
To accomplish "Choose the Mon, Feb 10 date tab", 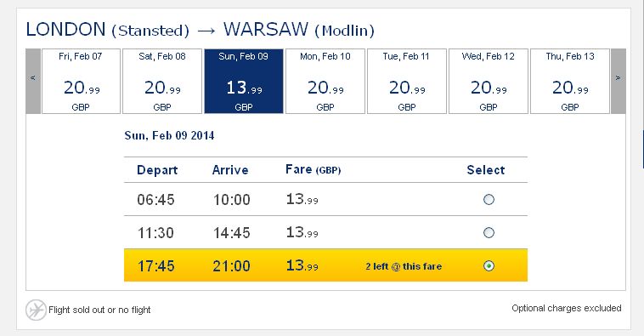I will point(325,81).
